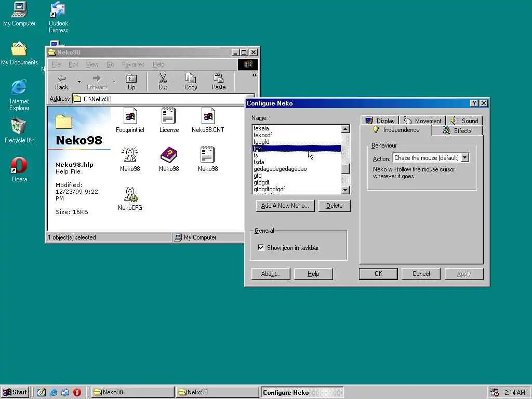Open the Forward button history dropdown arrow
The height and width of the screenshot is (399, 532).
click(114, 82)
